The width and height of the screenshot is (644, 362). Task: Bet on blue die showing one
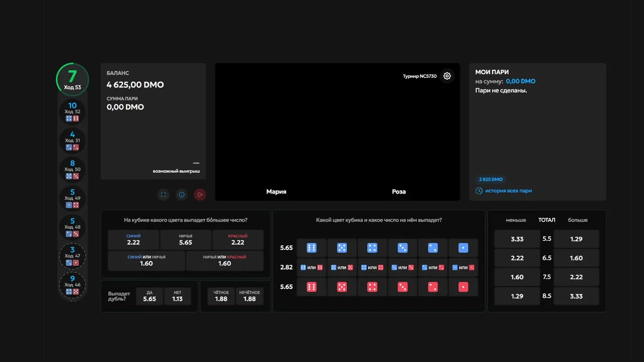tap(463, 248)
